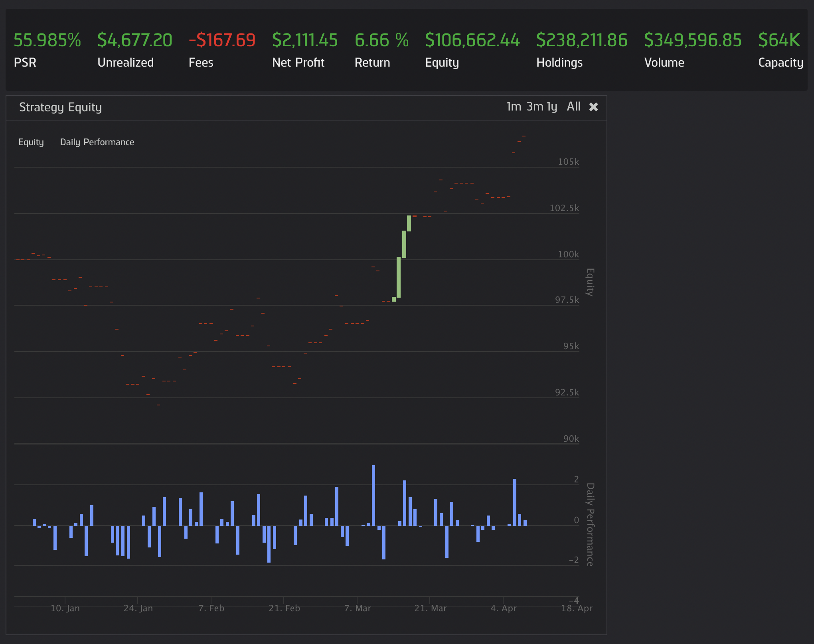Click the tallest blue daily performance bar

click(373, 495)
